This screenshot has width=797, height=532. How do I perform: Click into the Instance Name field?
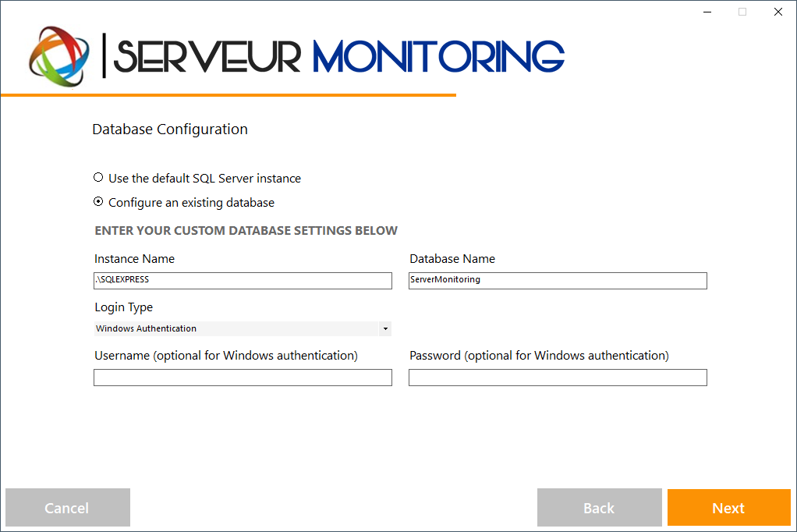pyautogui.click(x=243, y=281)
